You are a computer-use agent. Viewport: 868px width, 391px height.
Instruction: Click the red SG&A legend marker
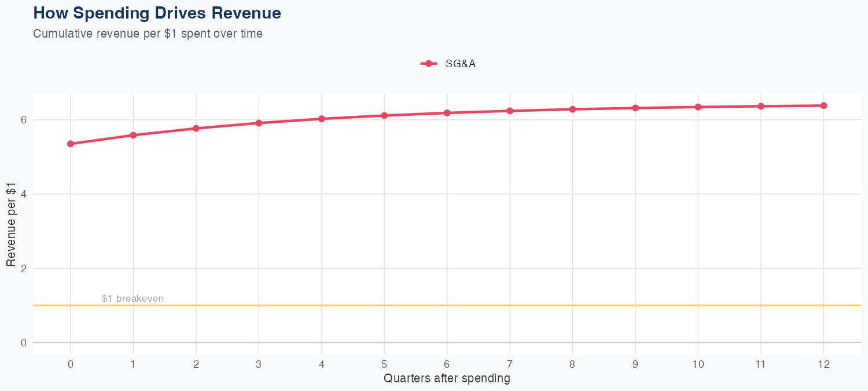click(x=428, y=64)
